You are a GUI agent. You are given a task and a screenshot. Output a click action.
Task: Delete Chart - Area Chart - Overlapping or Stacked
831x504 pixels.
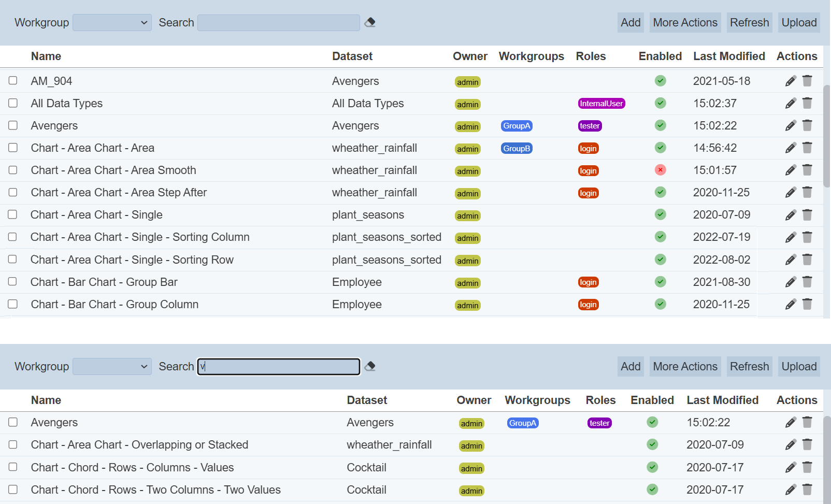click(807, 444)
